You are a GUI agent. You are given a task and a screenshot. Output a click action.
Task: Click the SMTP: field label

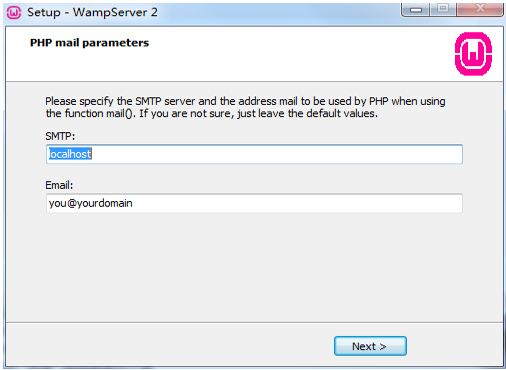click(60, 136)
